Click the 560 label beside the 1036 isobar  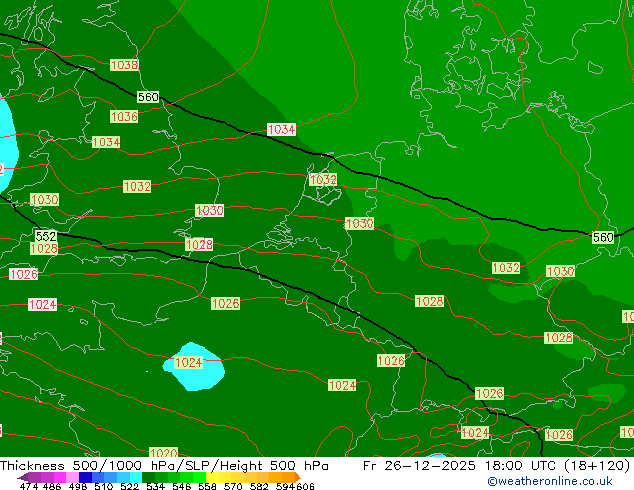click(148, 97)
